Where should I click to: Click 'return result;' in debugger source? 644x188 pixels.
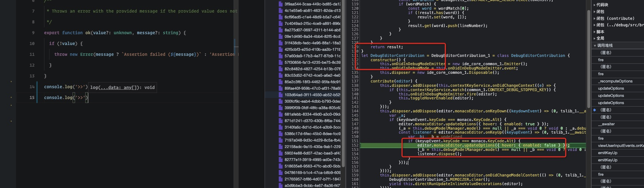[x=387, y=47]
